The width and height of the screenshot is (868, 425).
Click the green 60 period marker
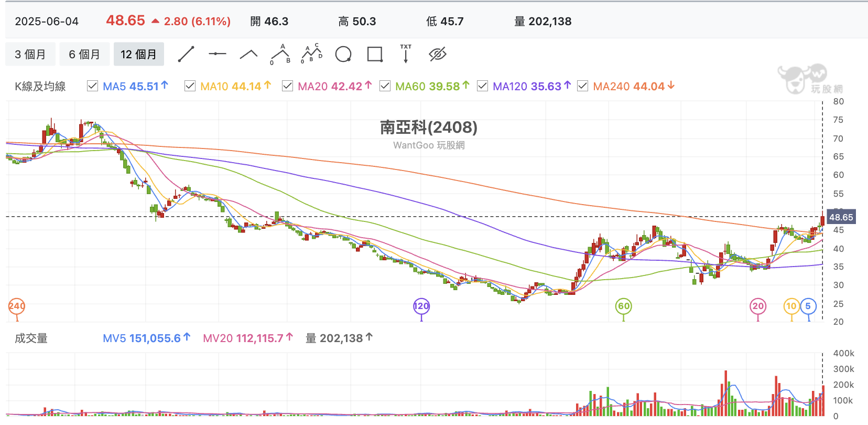(x=623, y=306)
